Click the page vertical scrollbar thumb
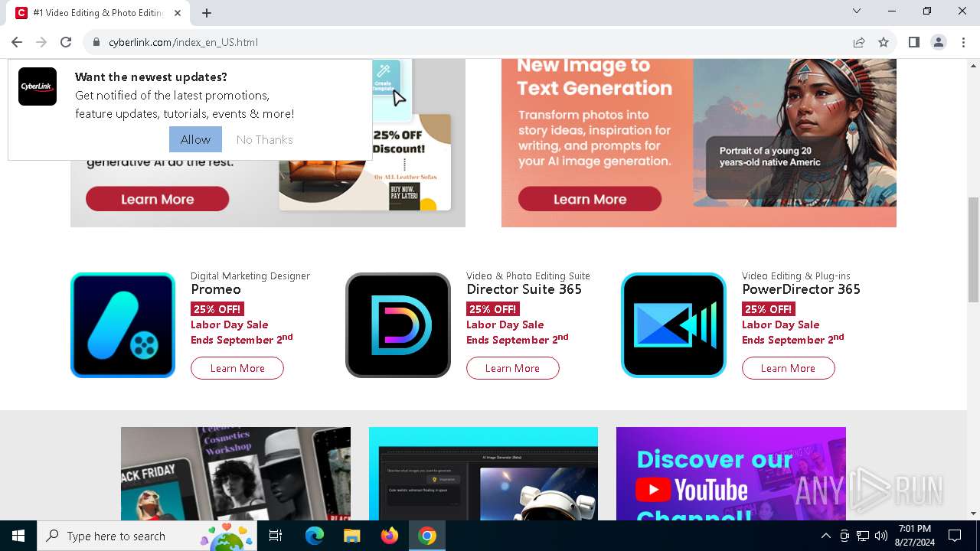This screenshot has height=551, width=980. 973,249
